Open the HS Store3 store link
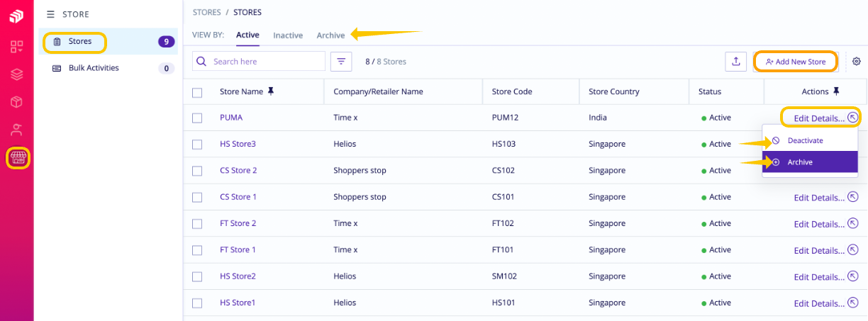Image resolution: width=868 pixels, height=321 pixels. pos(238,144)
